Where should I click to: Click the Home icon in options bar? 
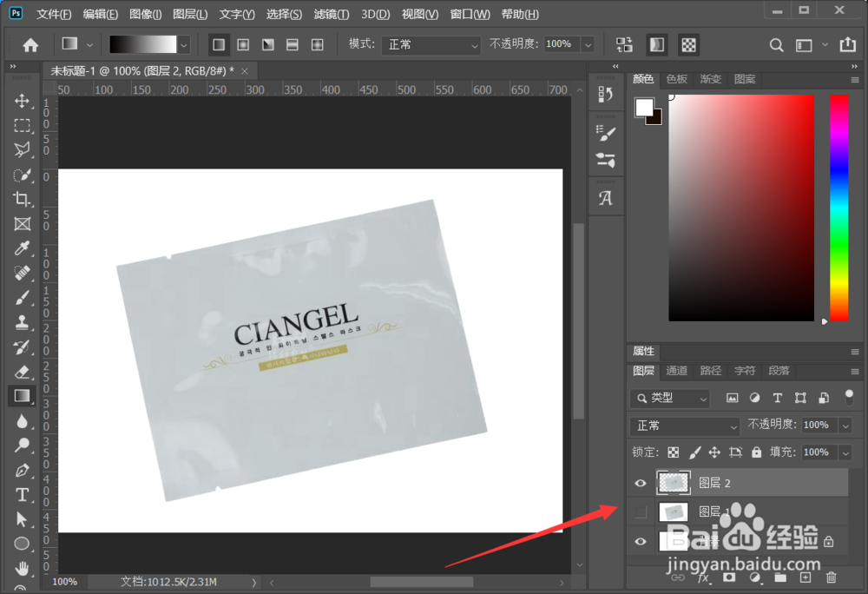coord(30,44)
